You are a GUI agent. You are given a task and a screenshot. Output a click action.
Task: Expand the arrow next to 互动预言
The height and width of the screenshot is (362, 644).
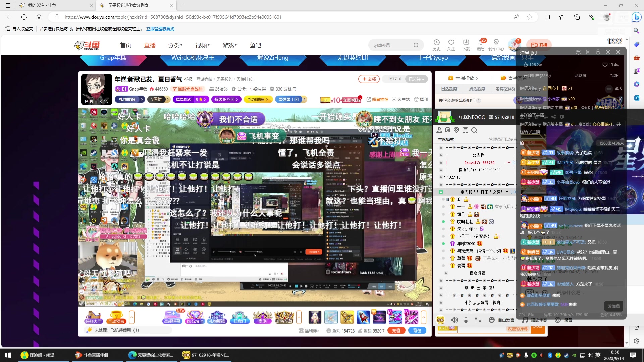[132, 317]
